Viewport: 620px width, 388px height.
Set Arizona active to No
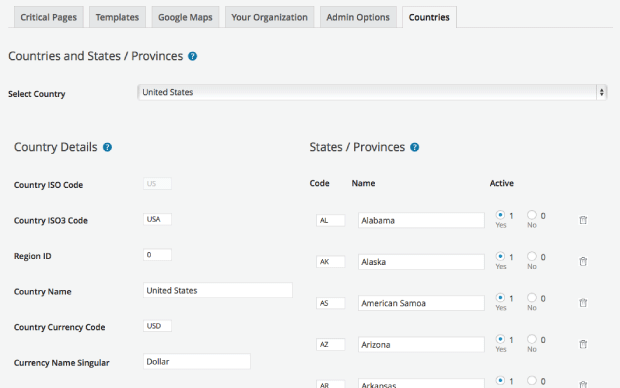[532, 339]
